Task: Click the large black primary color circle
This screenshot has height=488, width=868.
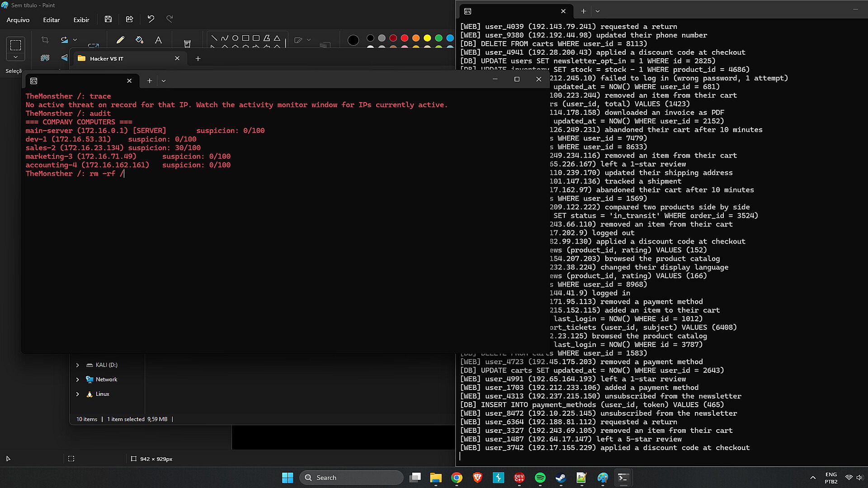Action: coord(353,40)
